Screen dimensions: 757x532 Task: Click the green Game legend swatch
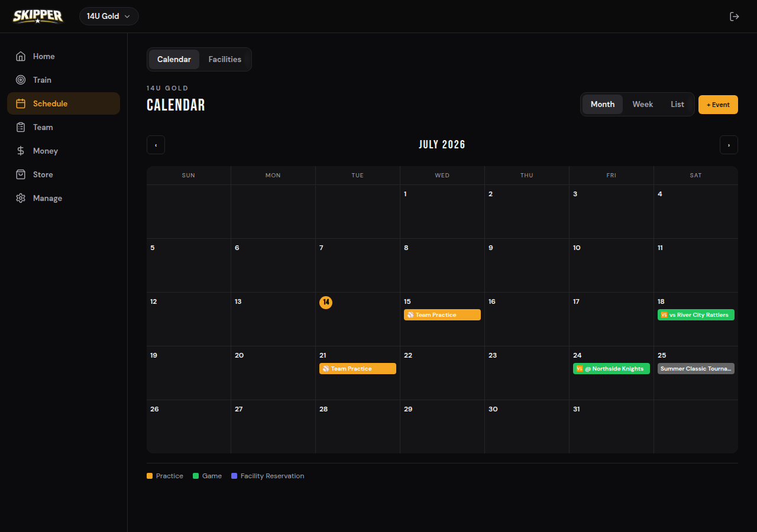tap(196, 476)
